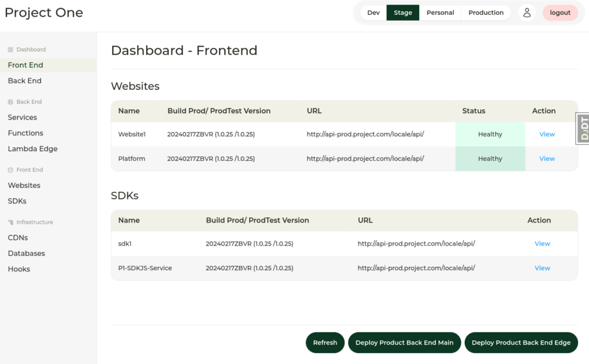
Task: View the sdk1 entry
Action: (542, 244)
